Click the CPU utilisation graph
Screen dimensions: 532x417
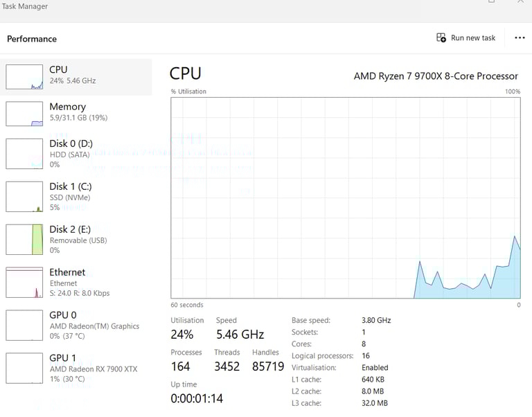pyautogui.click(x=346, y=198)
